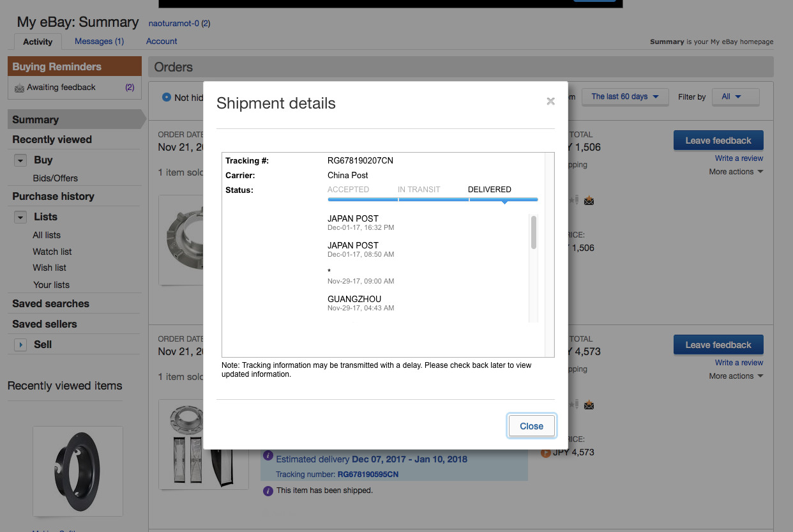Click the orange icon beside JPY 4,573

[x=545, y=452]
